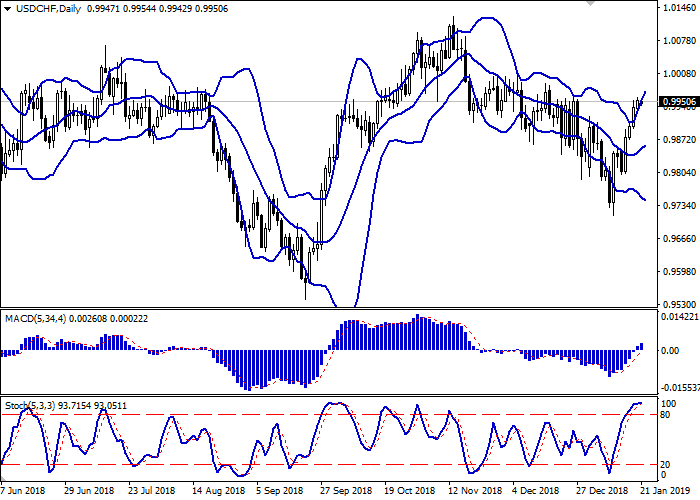Click the Stoch(5,3,3) indicator label
The height and width of the screenshot is (500, 700).
(30, 406)
